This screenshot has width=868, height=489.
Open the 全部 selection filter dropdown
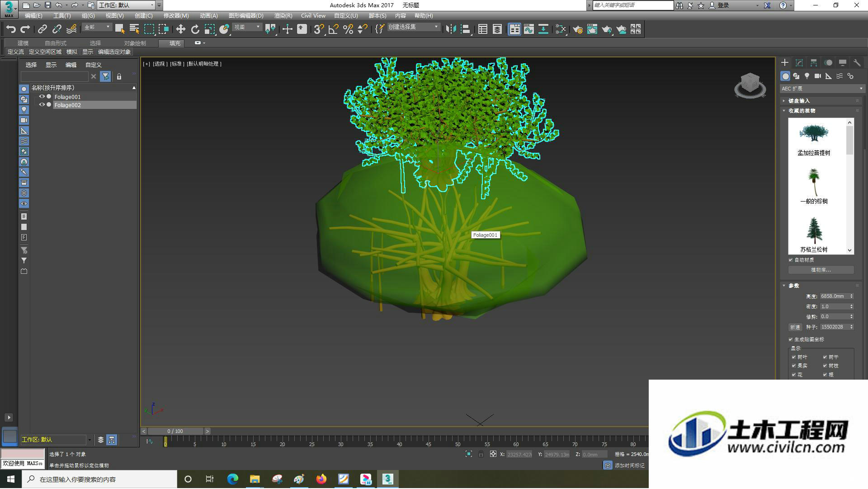tap(97, 27)
